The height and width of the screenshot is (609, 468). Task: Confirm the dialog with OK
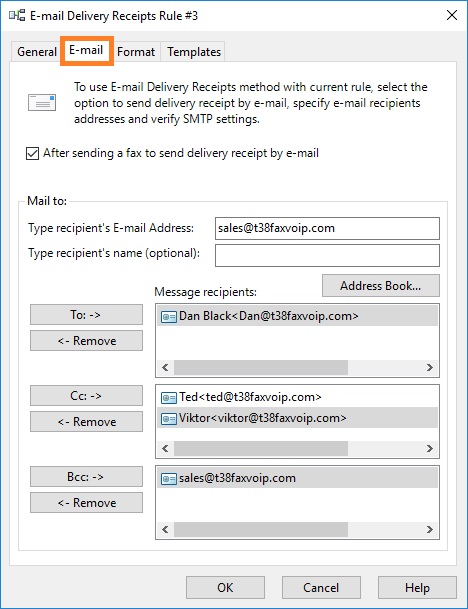225,588
